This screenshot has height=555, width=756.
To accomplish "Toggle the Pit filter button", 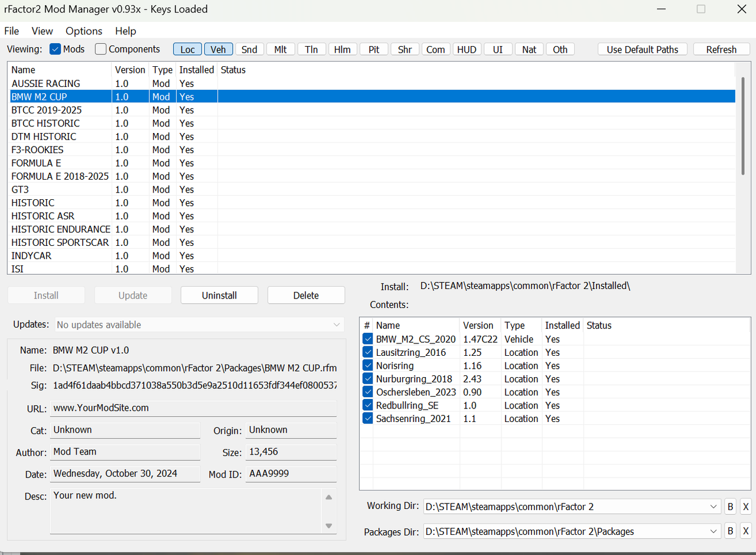I will (x=374, y=49).
